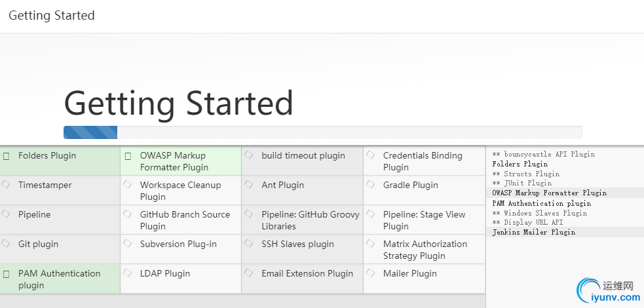Click the icon next to Subversion Plug-in
644x308 pixels.
pos(128,244)
